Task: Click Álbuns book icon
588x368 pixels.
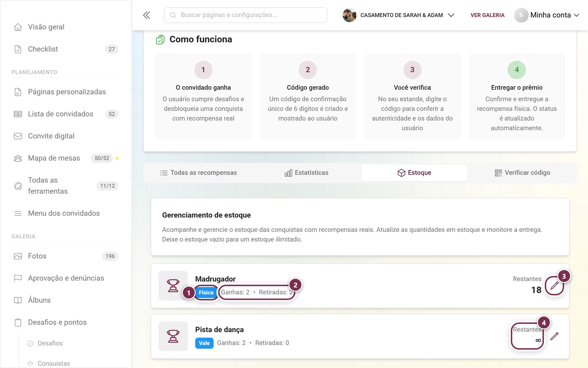Action: click(18, 301)
